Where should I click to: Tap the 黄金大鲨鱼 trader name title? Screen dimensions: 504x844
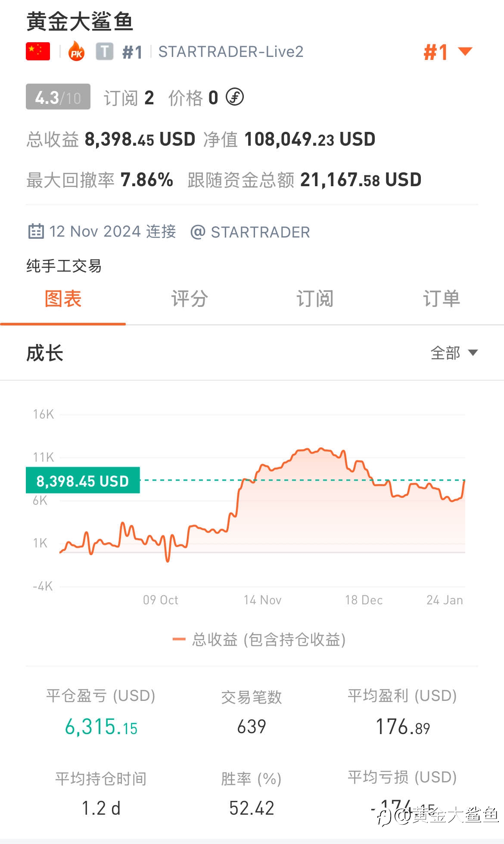point(80,22)
